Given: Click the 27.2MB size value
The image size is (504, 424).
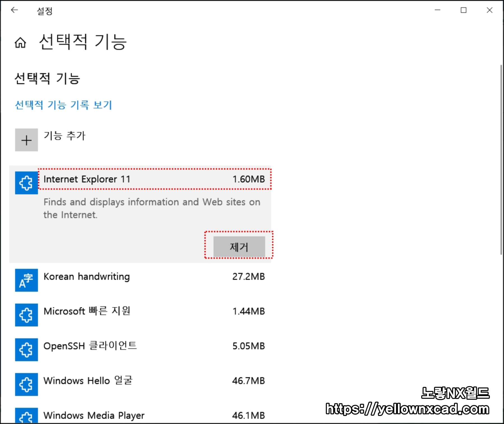Looking at the screenshot, I should click(x=249, y=277).
